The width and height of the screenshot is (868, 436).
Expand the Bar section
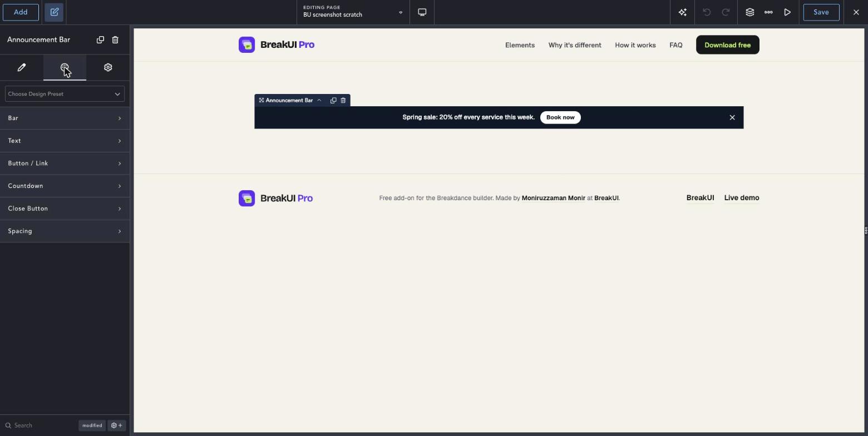click(x=65, y=118)
